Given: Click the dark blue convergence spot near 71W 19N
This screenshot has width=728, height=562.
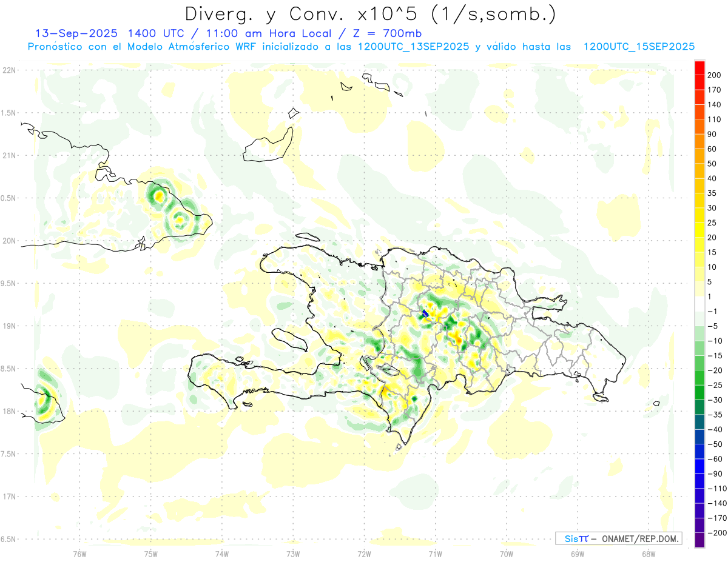Looking at the screenshot, I should [x=425, y=313].
